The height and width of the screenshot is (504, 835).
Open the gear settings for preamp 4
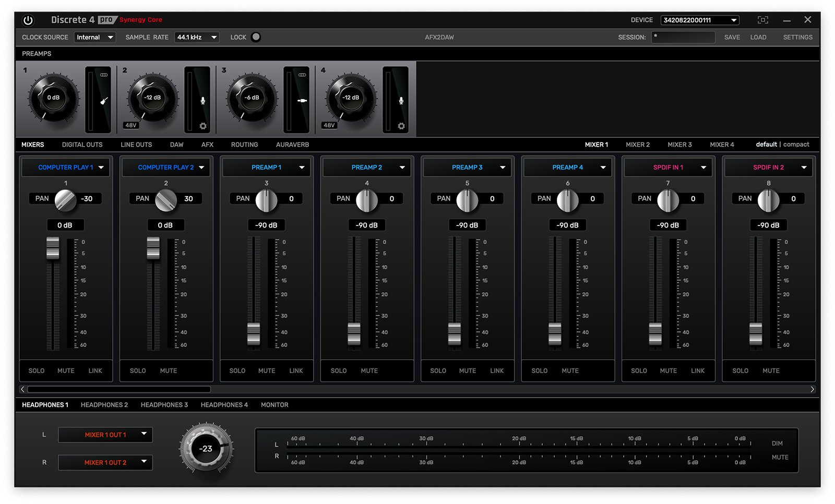pos(401,126)
